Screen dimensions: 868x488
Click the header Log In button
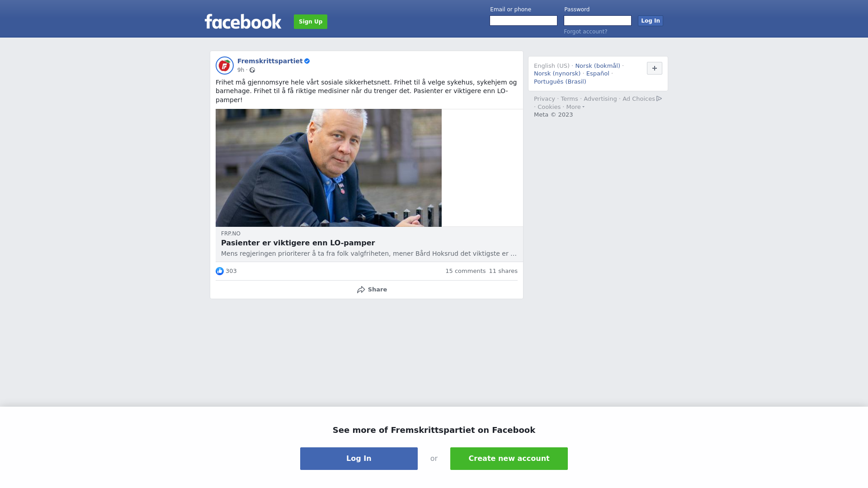tap(651, 21)
